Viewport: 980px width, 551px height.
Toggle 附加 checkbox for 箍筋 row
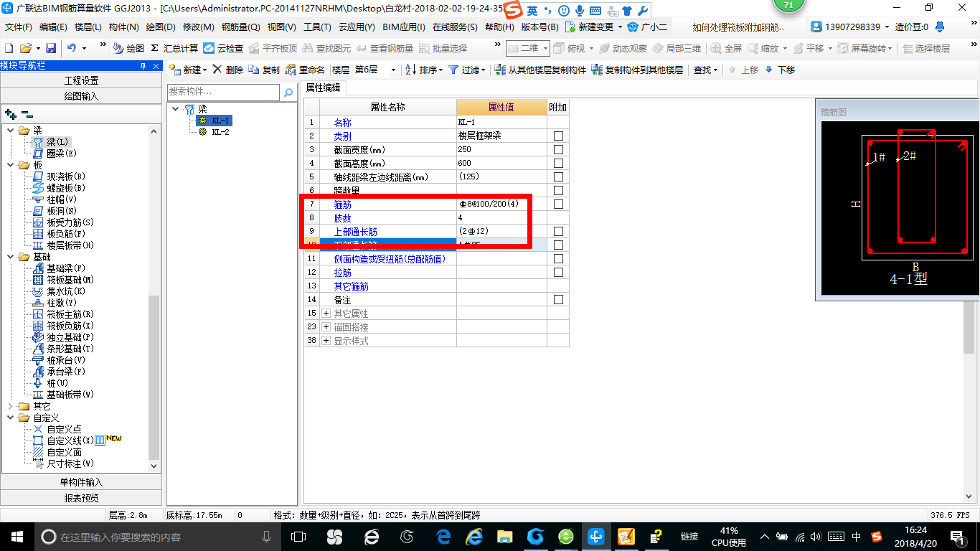click(558, 204)
